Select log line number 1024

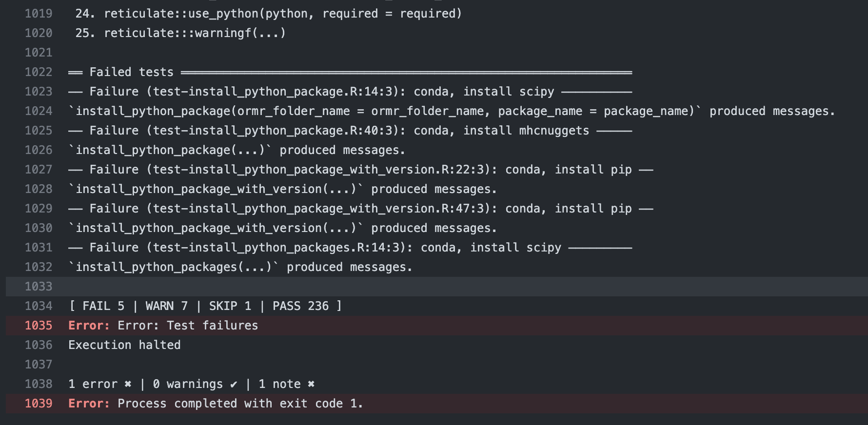coord(39,111)
